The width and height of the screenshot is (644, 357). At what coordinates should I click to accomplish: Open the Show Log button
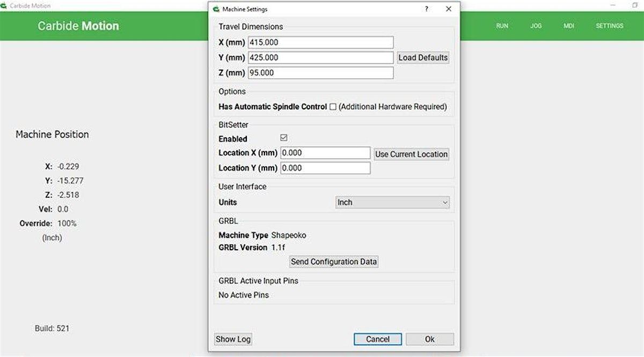(233, 339)
